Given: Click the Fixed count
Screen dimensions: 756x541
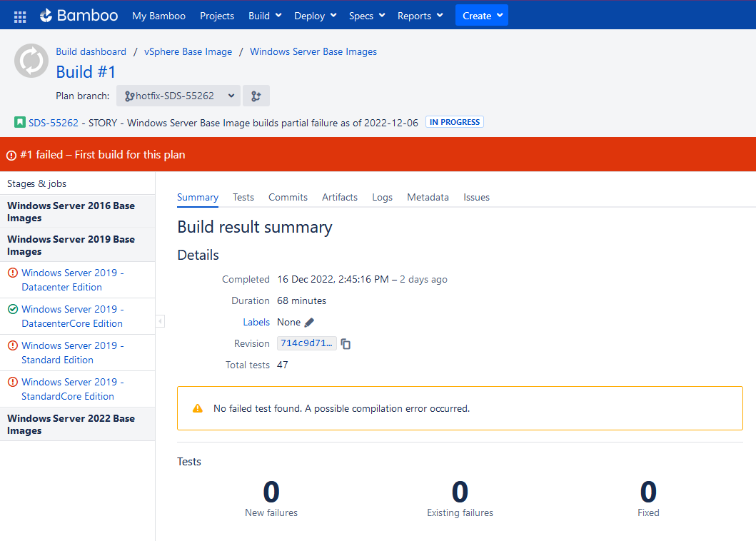Looking at the screenshot, I should pyautogui.click(x=648, y=492).
